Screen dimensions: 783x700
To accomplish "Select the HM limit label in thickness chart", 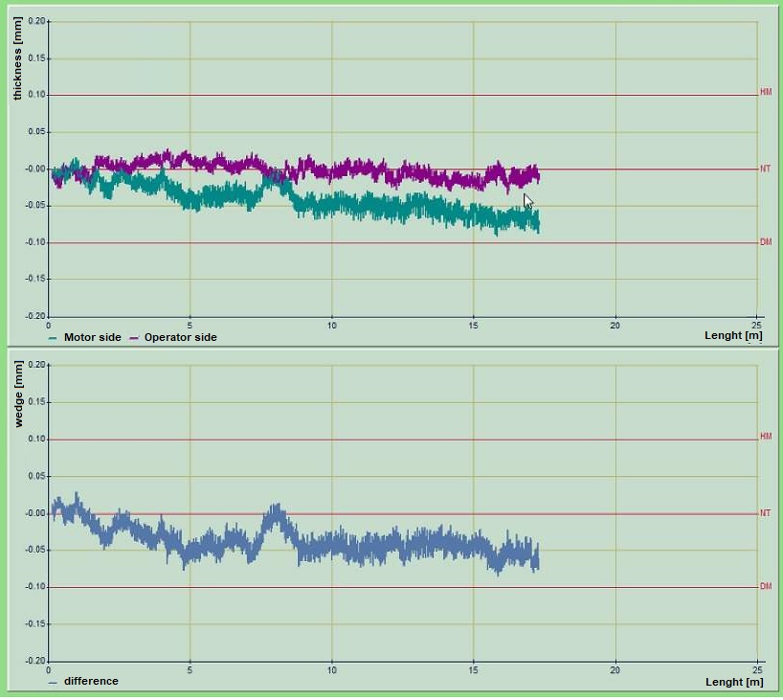I will coord(765,93).
